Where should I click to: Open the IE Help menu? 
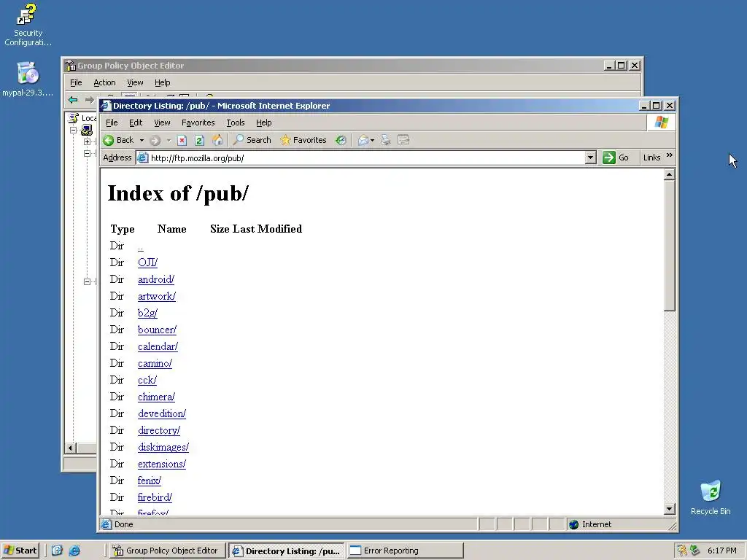click(x=263, y=122)
